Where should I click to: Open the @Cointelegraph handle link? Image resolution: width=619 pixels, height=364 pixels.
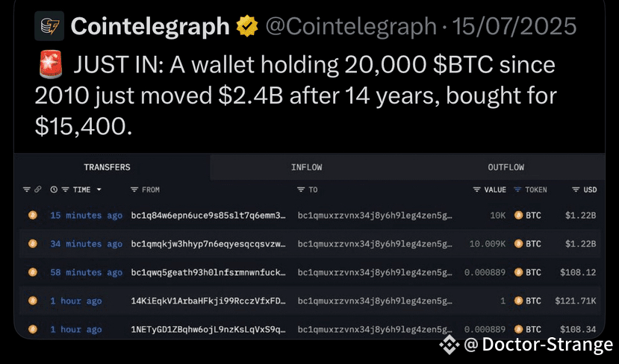pyautogui.click(x=351, y=26)
